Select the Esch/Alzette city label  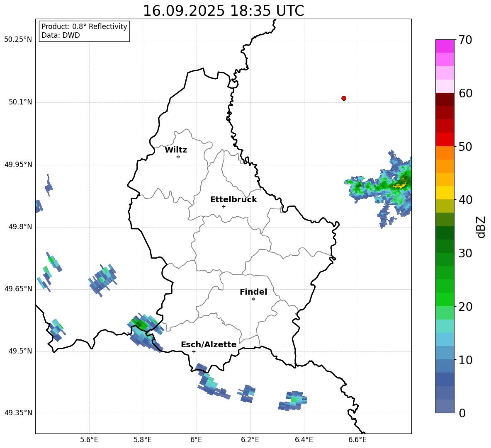(209, 344)
